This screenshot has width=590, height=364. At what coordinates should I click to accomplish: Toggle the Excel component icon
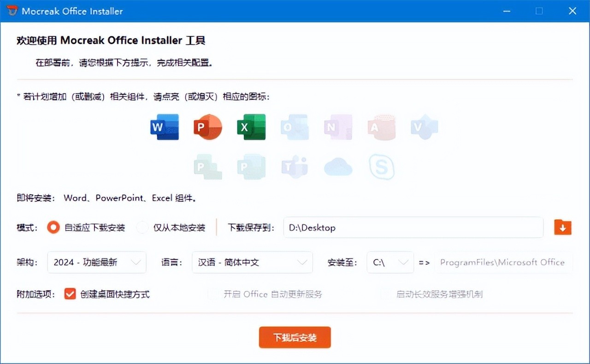251,127
